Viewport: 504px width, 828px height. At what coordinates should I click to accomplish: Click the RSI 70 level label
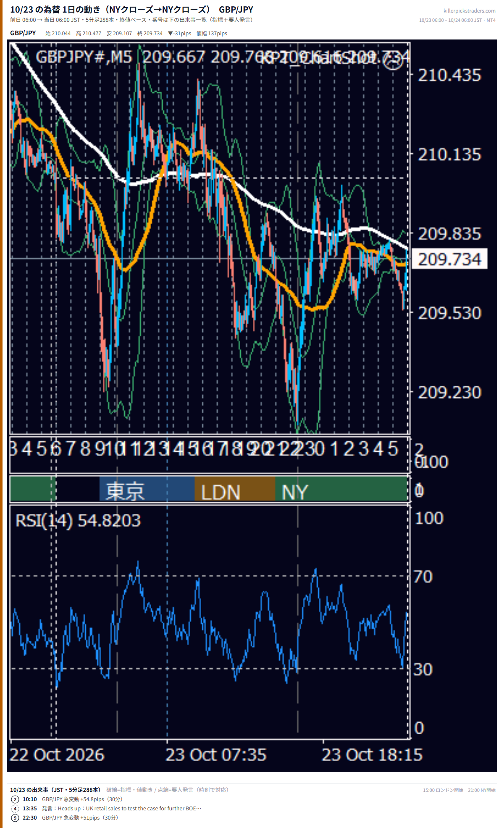point(423,576)
